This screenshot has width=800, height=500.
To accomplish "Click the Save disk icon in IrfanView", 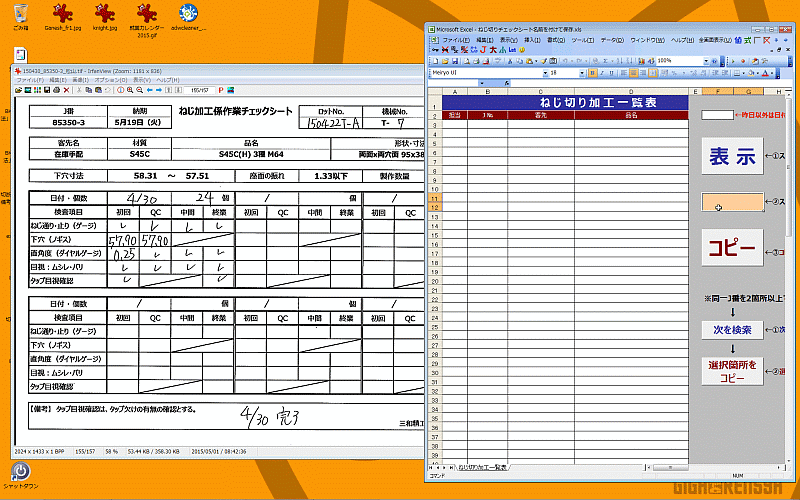I will click(x=47, y=90).
